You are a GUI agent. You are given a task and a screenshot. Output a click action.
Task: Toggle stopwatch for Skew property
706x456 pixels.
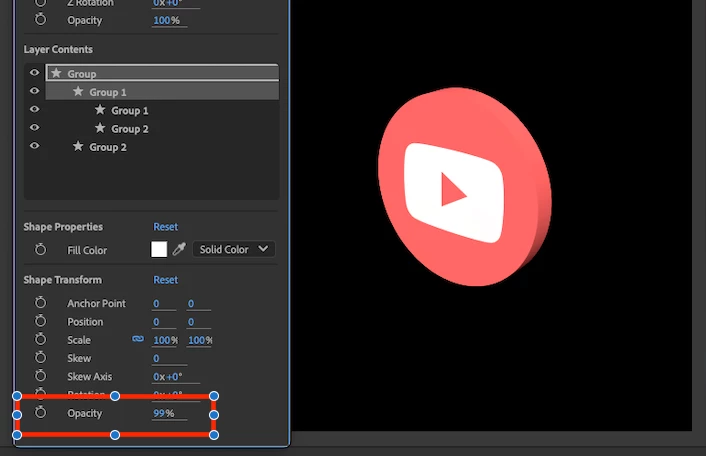41,357
